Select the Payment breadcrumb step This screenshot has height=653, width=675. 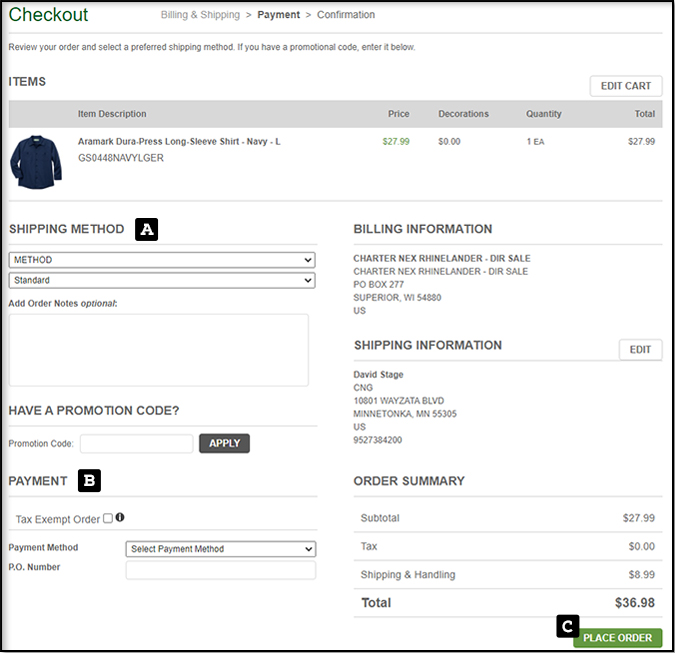pos(279,15)
